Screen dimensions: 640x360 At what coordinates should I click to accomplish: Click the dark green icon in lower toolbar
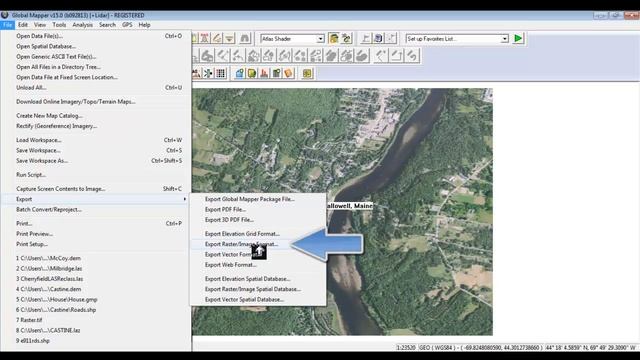276,73
